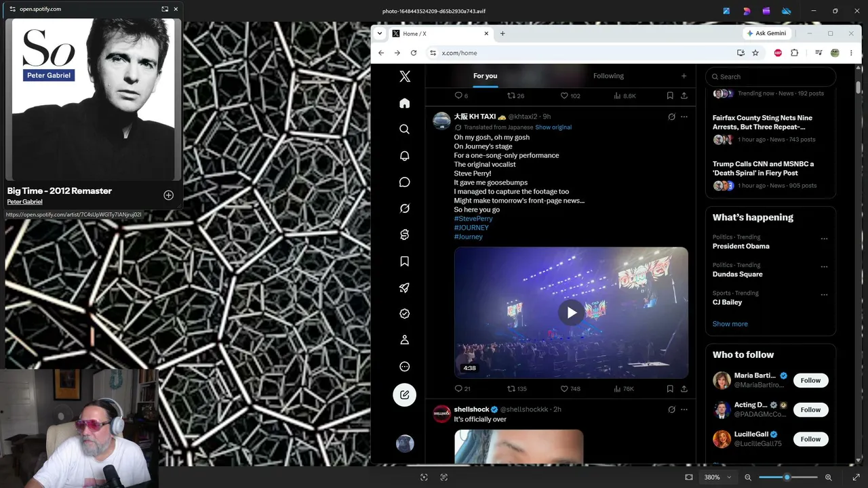Open the Adblock Plus extension icon
This screenshot has width=868, height=488.
tap(778, 53)
